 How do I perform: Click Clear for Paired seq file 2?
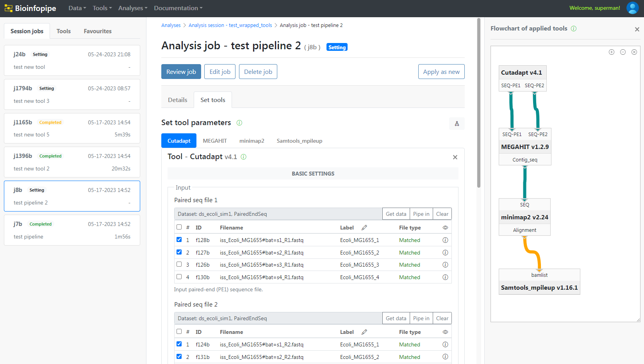(442, 318)
